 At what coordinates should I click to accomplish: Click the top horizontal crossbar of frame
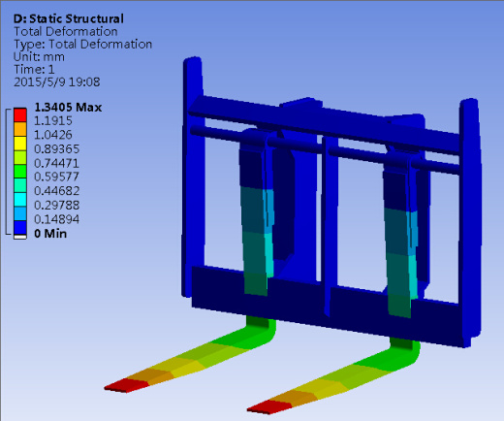[x=323, y=123]
